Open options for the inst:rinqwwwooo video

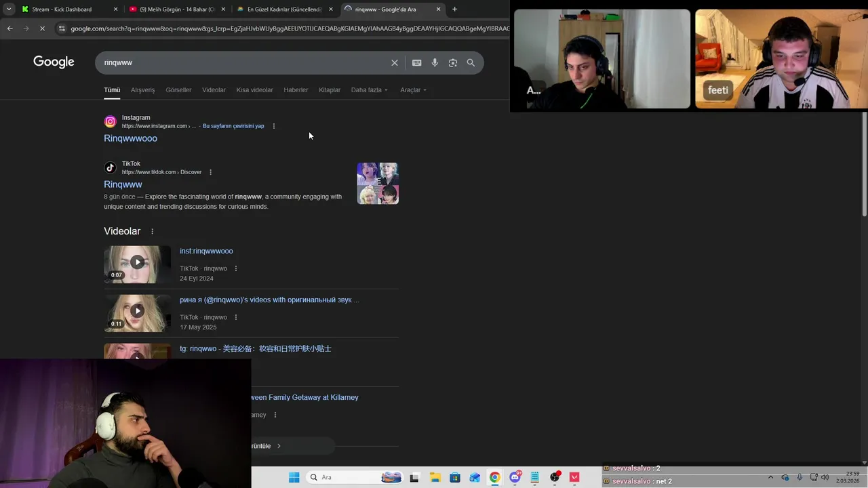click(x=236, y=268)
